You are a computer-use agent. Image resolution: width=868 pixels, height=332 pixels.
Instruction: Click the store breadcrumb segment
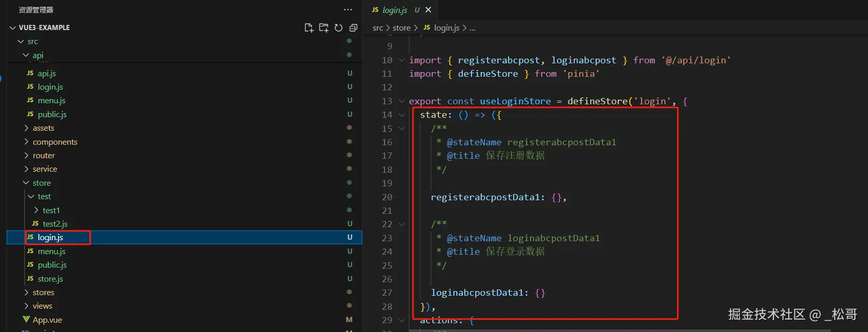coord(401,28)
